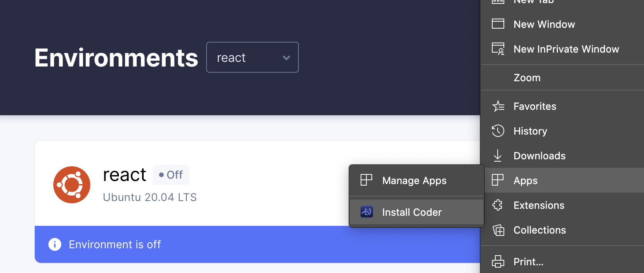Image resolution: width=644 pixels, height=273 pixels.
Task: Click the Environment is off message
Action: 115,244
